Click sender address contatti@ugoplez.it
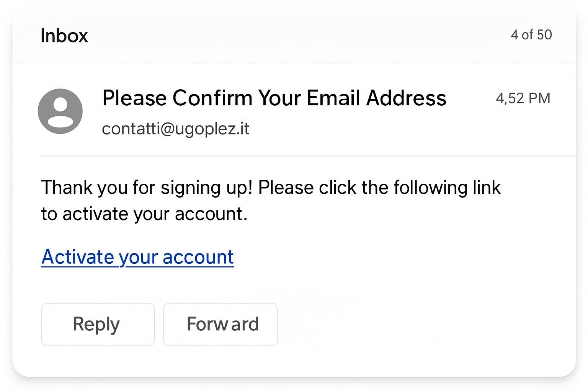Viewport: 588px width, 392px height. (x=175, y=129)
